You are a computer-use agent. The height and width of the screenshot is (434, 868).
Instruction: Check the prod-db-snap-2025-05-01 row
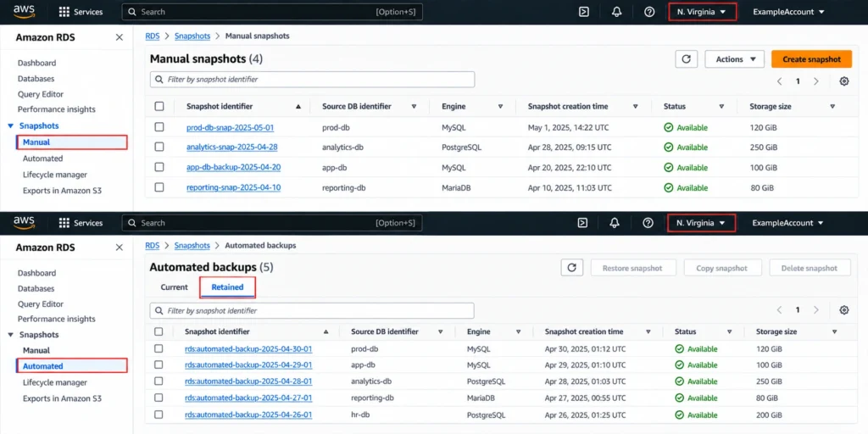[159, 127]
